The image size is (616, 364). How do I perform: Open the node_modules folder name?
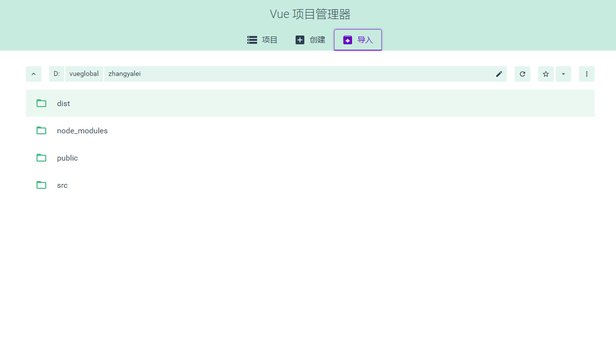click(82, 131)
